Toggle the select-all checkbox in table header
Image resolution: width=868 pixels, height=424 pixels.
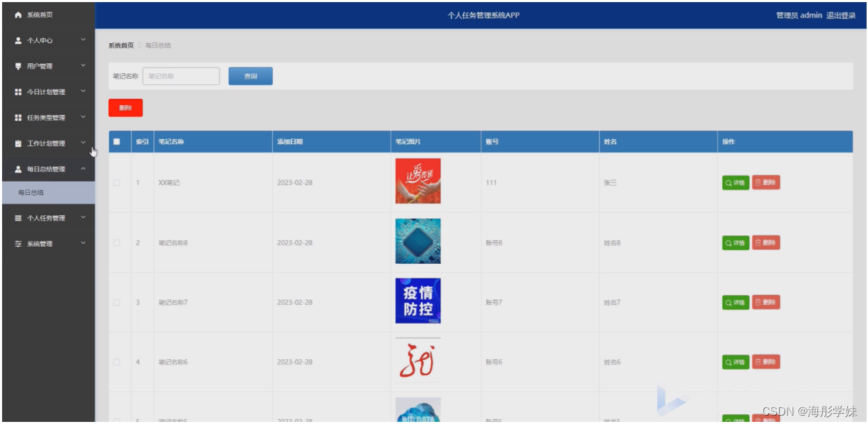point(117,141)
